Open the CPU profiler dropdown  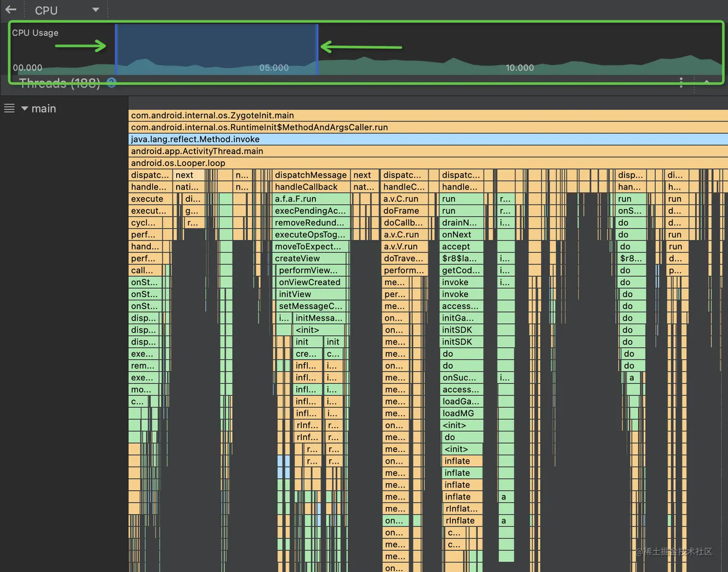click(x=67, y=10)
